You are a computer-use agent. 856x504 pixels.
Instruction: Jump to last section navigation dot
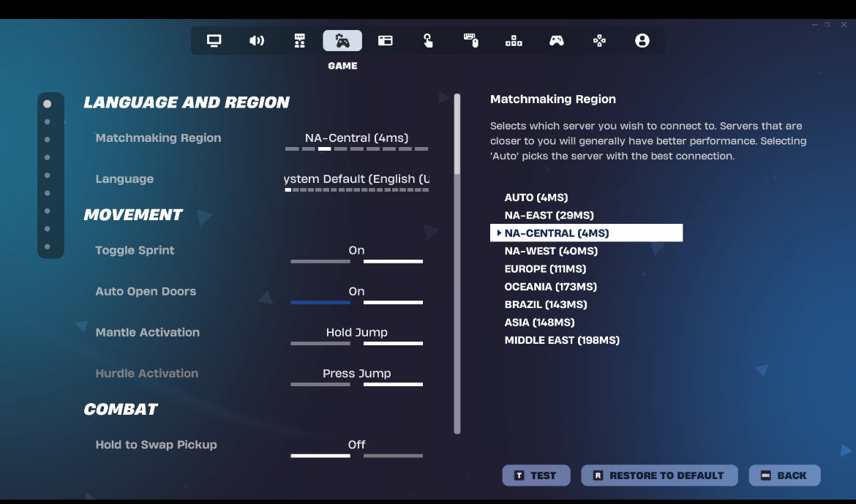[48, 247]
